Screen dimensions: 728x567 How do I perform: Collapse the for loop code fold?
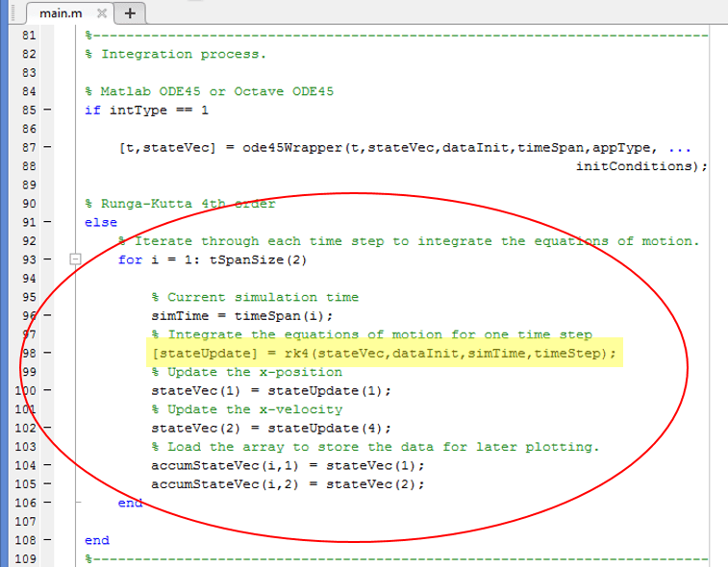75,259
